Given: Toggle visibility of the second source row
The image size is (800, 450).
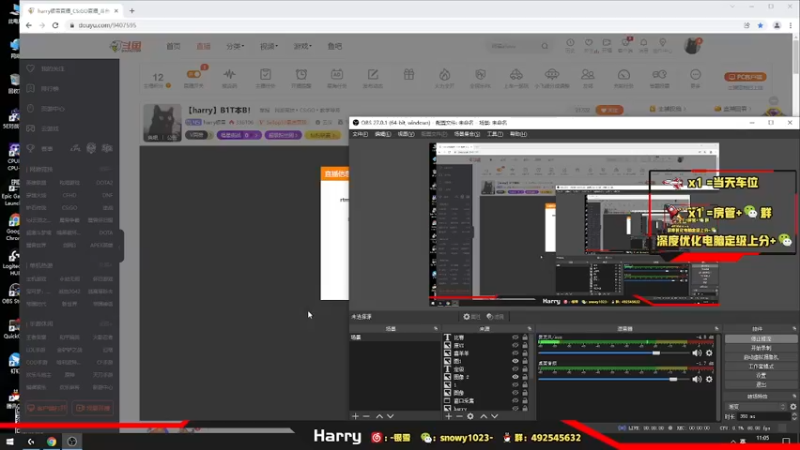Looking at the screenshot, I should point(515,345).
